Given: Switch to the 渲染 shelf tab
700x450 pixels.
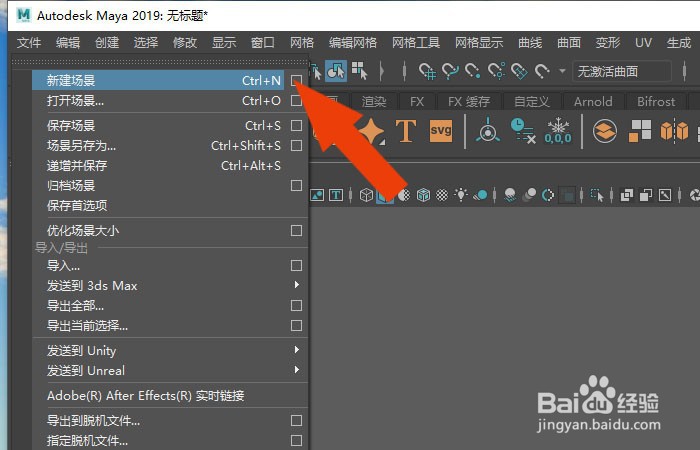Looking at the screenshot, I should click(x=374, y=102).
